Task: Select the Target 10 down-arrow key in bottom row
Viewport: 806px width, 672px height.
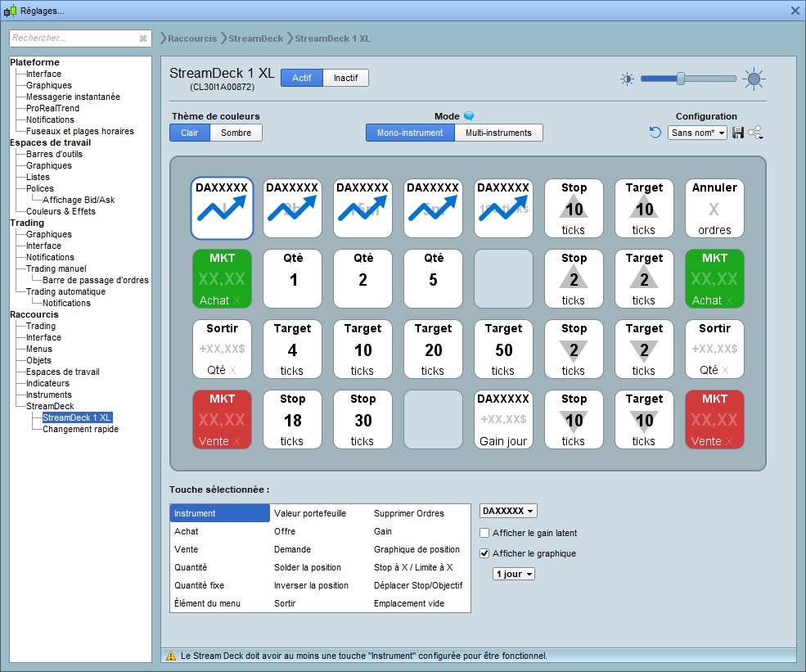Action: 645,420
